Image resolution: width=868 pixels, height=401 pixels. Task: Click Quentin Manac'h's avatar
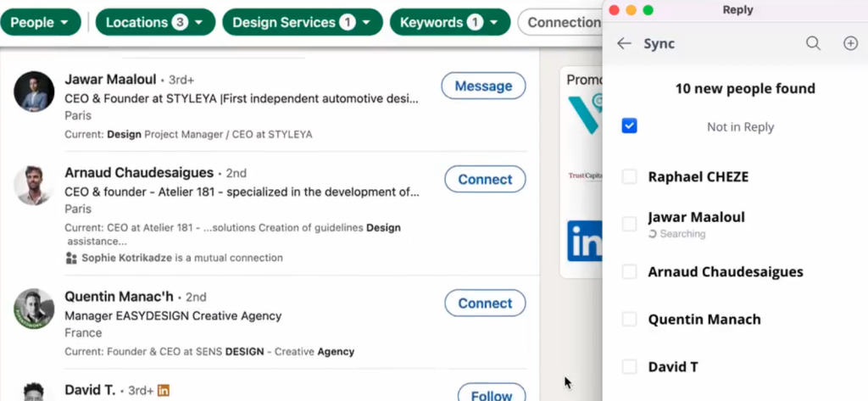click(x=34, y=309)
